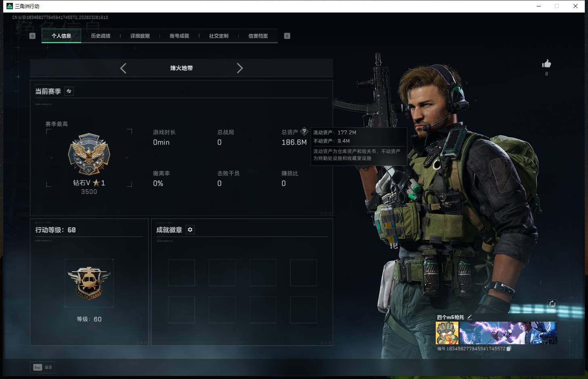
Task: Click the 不动资产 9.4M tooltip line
Action: coord(332,141)
